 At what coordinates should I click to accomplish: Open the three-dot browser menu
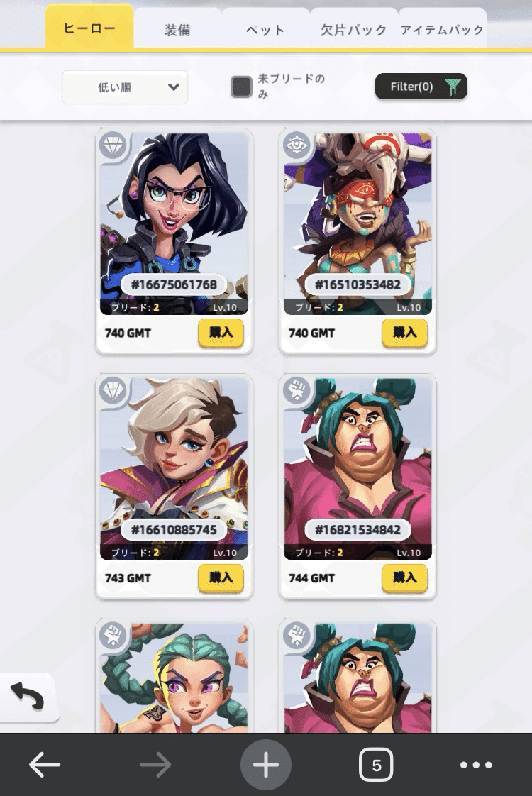tap(476, 765)
